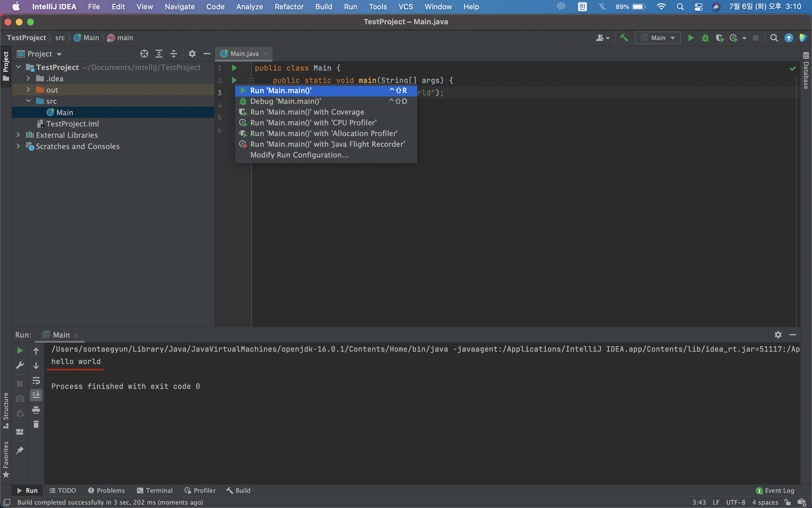Choose Run 'Main.main()' with Coverage entry
This screenshot has height=508, width=812.
coord(326,112)
